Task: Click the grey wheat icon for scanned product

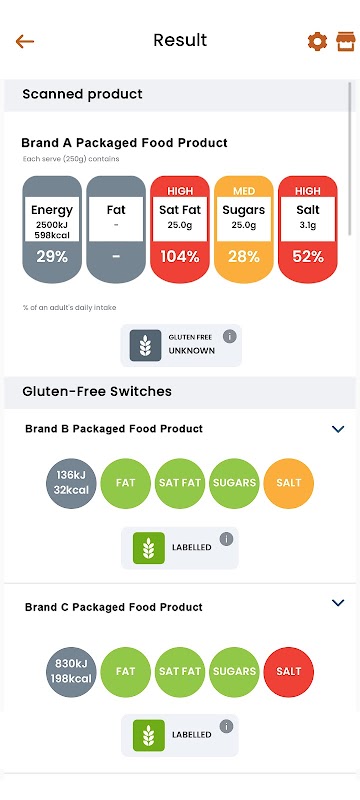Action: tap(145, 345)
